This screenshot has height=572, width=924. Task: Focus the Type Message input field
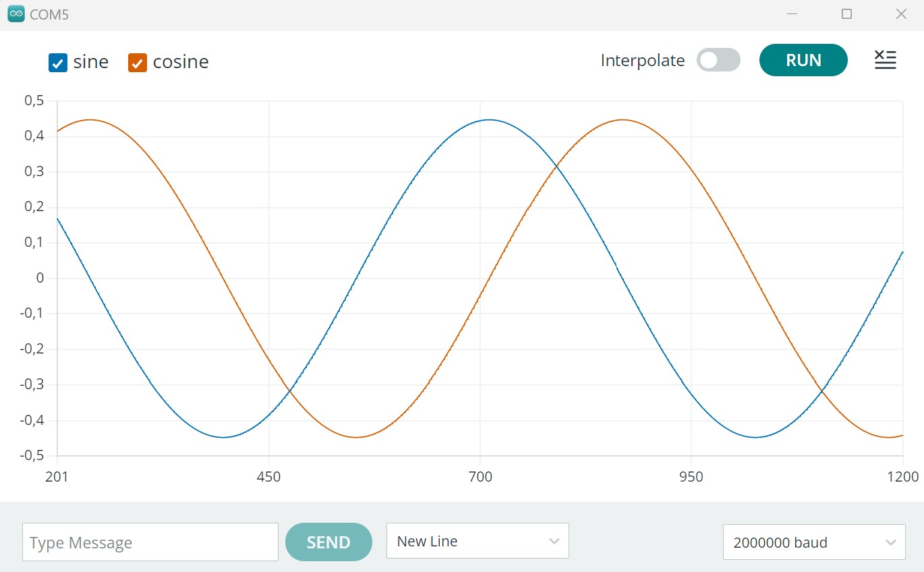150,542
